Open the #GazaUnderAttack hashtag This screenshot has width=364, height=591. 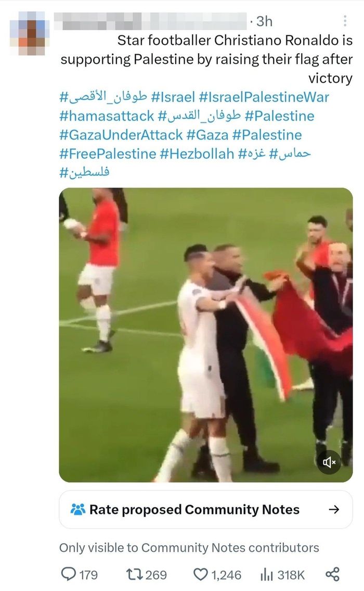121,135
